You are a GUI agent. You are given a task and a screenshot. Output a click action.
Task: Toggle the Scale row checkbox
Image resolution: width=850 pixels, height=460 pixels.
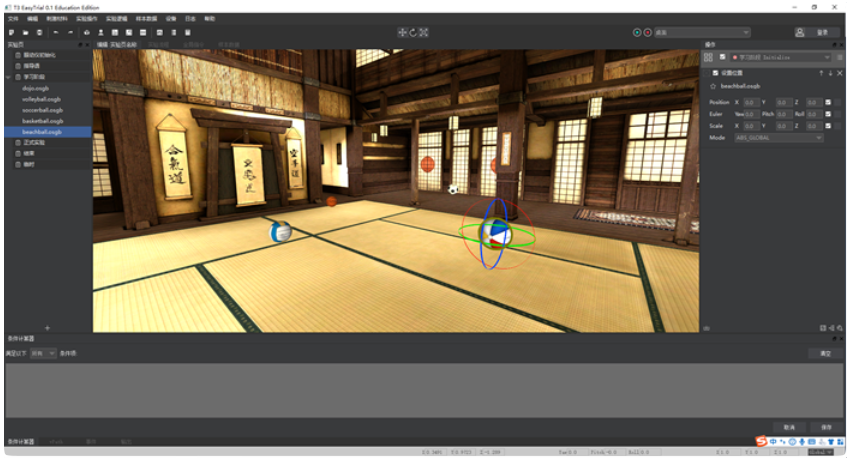tap(828, 126)
